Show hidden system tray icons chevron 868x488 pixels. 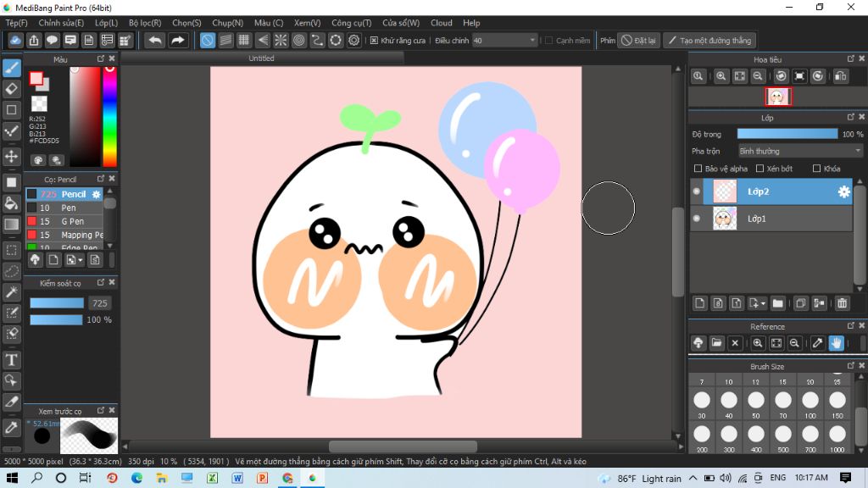(x=693, y=478)
